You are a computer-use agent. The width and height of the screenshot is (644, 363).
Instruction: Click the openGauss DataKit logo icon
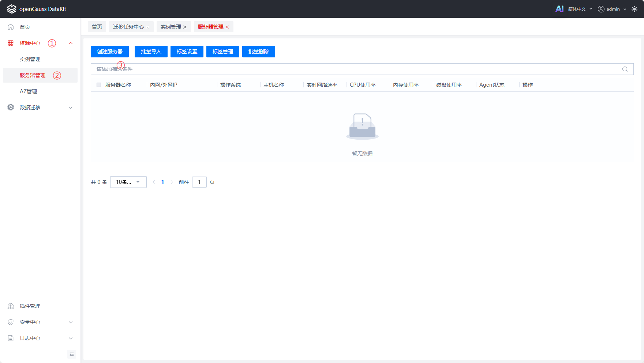tap(12, 9)
